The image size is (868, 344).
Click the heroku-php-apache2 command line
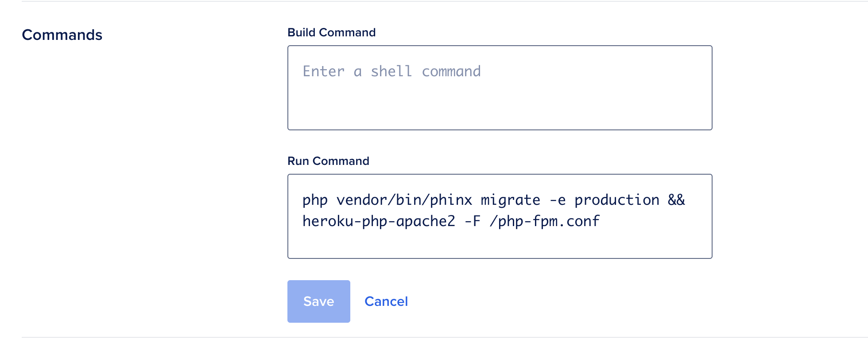[450, 221]
